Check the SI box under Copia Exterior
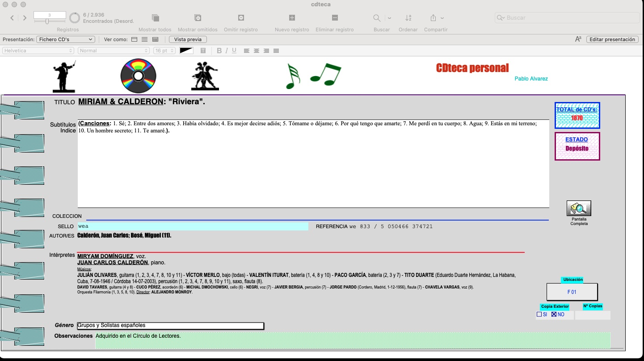Image resolution: width=644 pixels, height=361 pixels. click(539, 314)
